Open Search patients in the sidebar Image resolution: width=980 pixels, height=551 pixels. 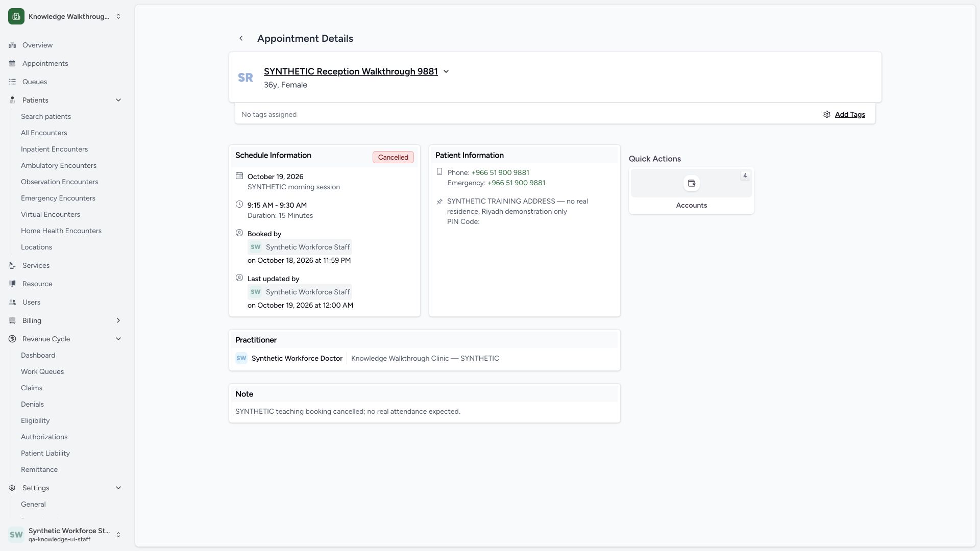click(x=46, y=116)
